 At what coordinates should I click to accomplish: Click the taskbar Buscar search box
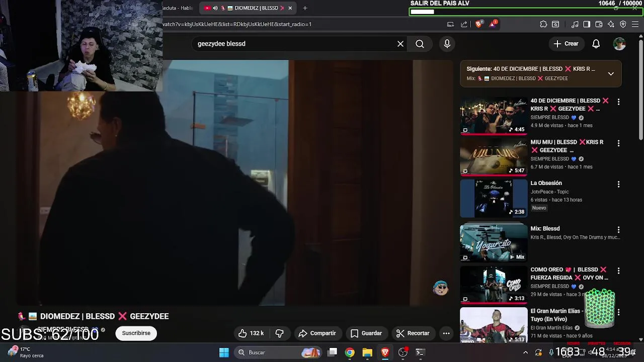click(x=279, y=352)
